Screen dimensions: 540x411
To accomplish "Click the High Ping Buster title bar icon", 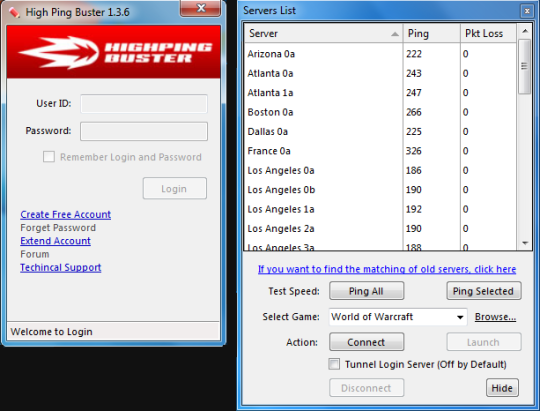I will tap(14, 12).
